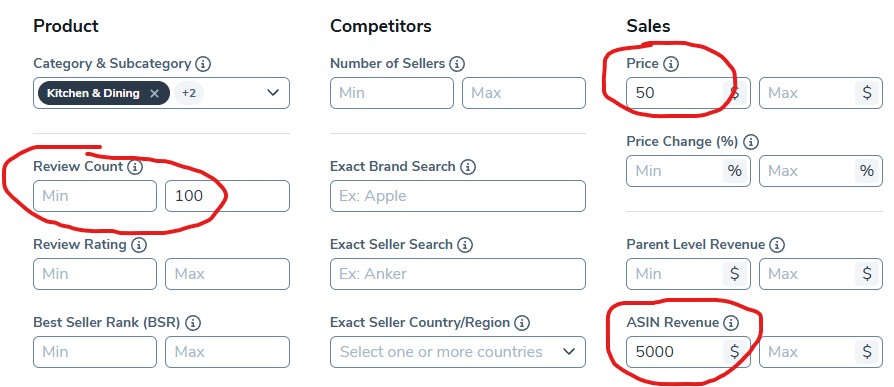Image resolution: width=894 pixels, height=387 pixels.
Task: Expand the Category & Subcategory dropdown arrow
Action: [x=273, y=93]
